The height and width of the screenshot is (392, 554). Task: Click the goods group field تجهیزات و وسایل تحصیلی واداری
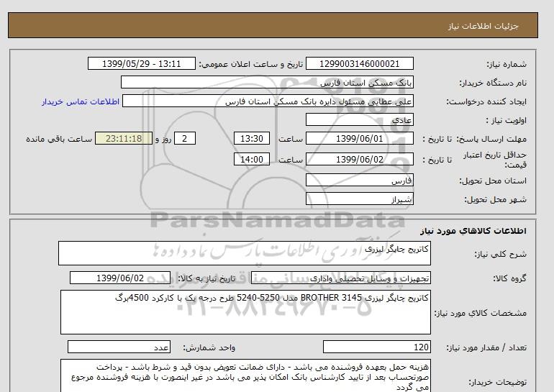341,278
